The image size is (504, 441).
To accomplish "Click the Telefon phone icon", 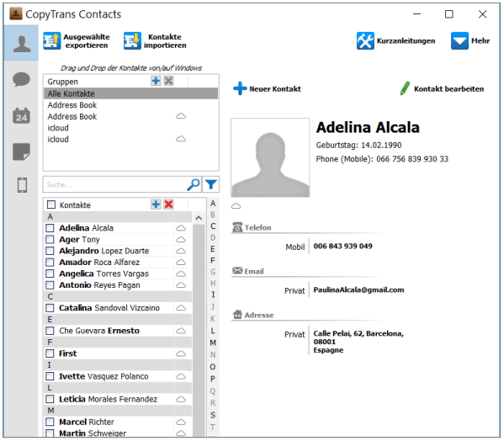I will (237, 227).
